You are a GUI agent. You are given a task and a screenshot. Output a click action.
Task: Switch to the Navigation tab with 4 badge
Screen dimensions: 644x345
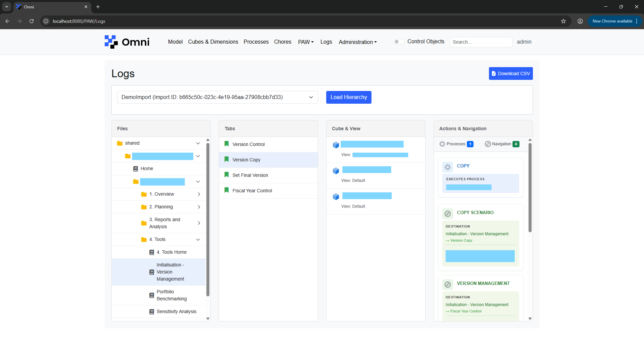pyautogui.click(x=502, y=144)
